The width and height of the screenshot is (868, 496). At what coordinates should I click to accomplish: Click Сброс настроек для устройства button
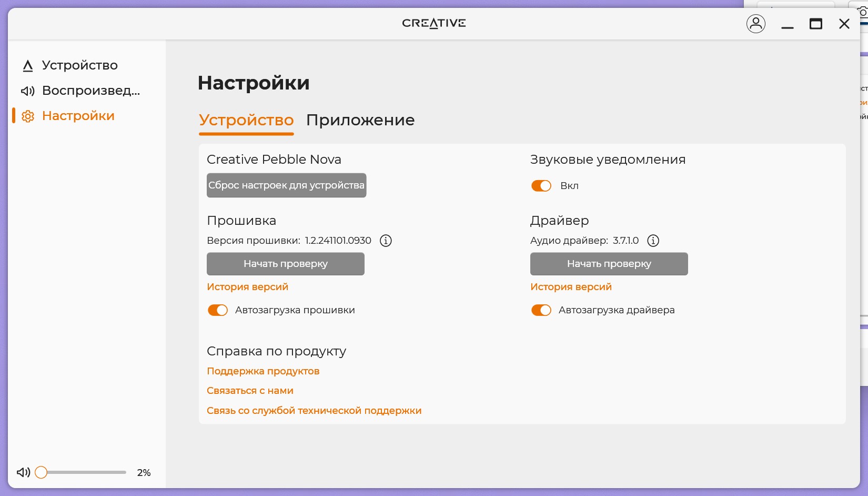tap(287, 185)
